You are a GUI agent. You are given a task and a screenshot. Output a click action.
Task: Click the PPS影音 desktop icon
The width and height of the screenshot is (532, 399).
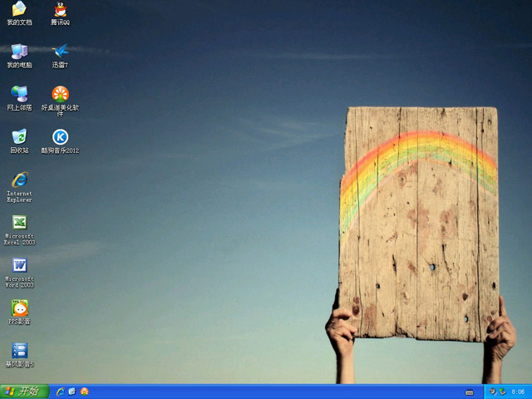(x=19, y=308)
